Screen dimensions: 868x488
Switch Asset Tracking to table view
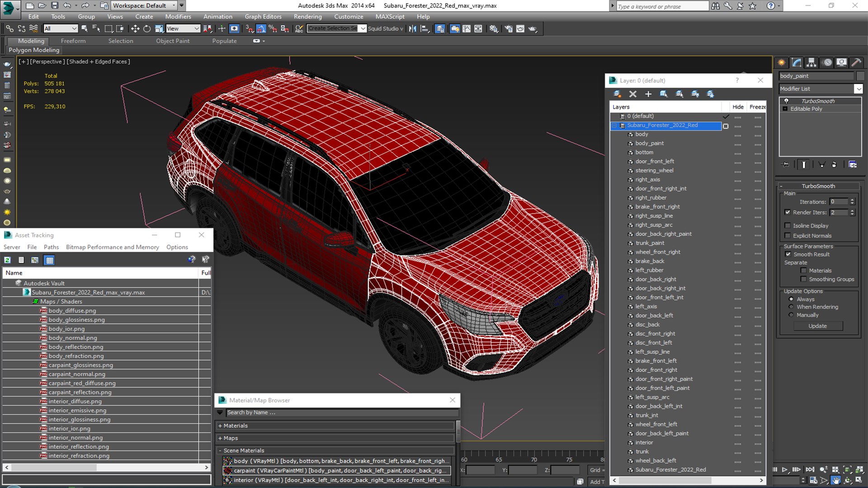tap(49, 260)
